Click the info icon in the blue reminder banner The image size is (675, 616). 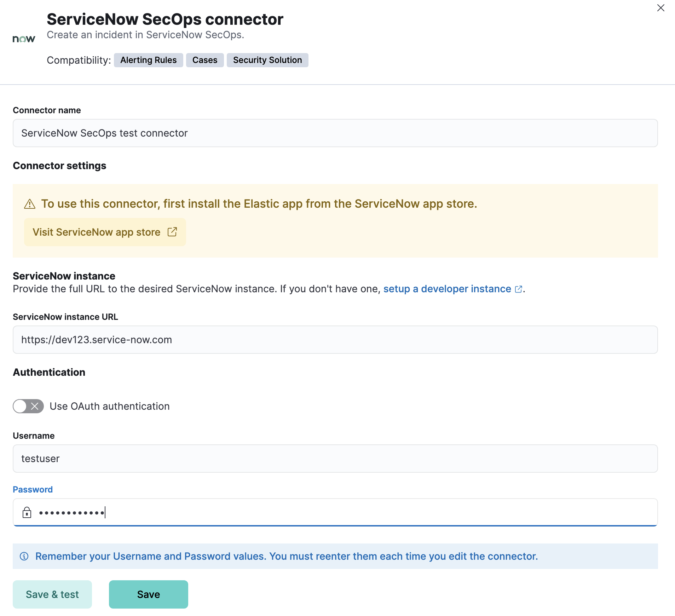(x=23, y=556)
